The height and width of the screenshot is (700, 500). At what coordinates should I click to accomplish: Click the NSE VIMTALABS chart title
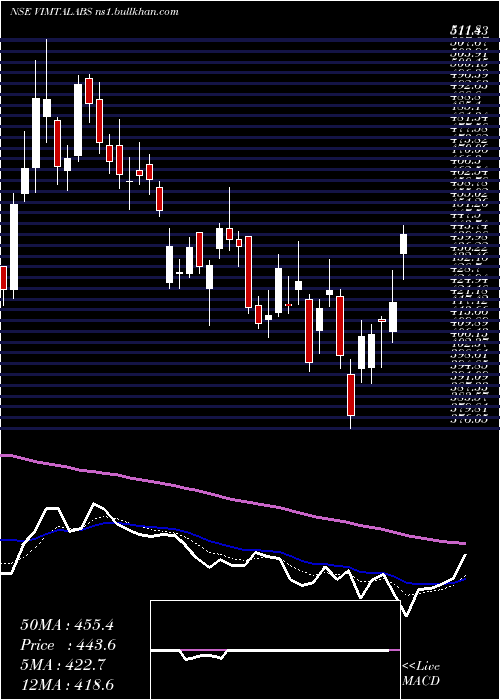[95, 12]
